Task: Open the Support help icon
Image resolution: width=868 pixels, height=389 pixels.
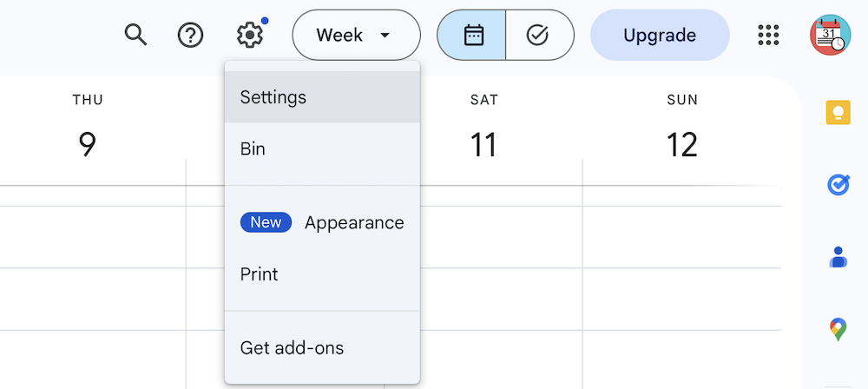Action: tap(190, 36)
